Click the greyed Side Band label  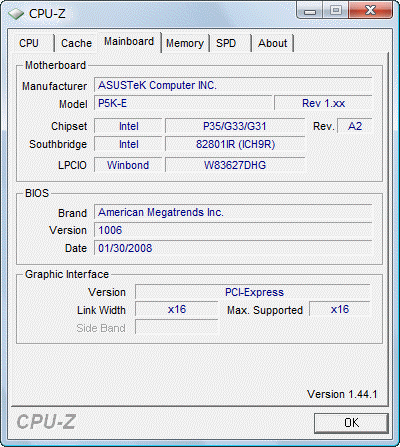[101, 328]
